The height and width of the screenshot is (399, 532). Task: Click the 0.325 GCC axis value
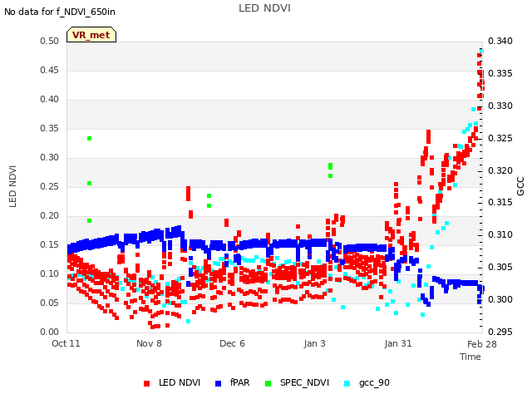click(500, 139)
